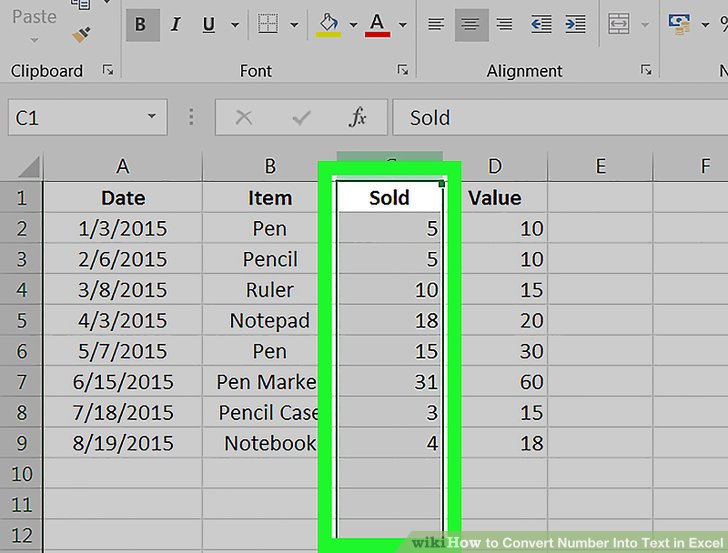Click the Borders icon

coord(268,24)
